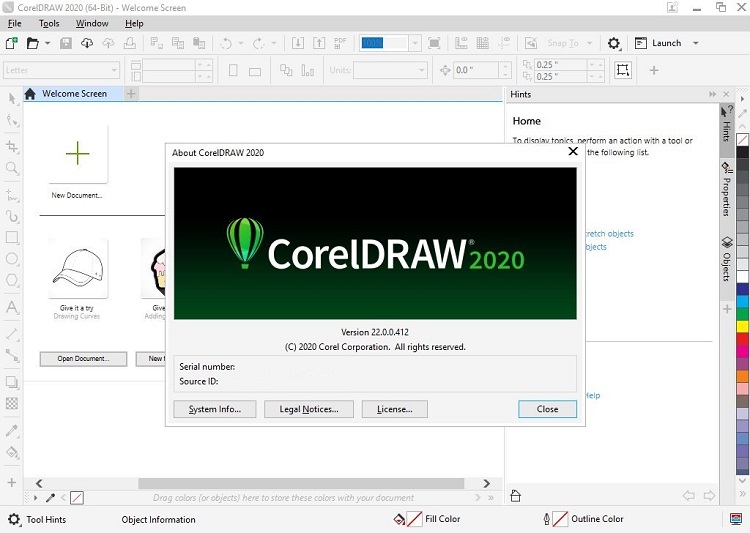This screenshot has width=750, height=533.
Task: Open the Window menu
Action: point(92,23)
